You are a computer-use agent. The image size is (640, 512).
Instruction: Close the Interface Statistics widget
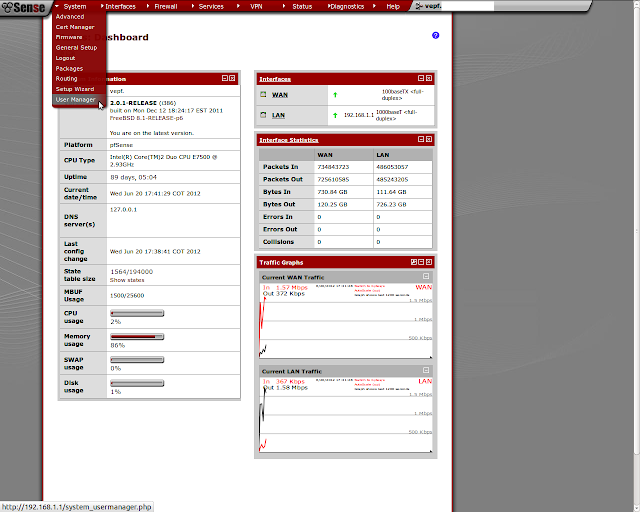pos(429,139)
